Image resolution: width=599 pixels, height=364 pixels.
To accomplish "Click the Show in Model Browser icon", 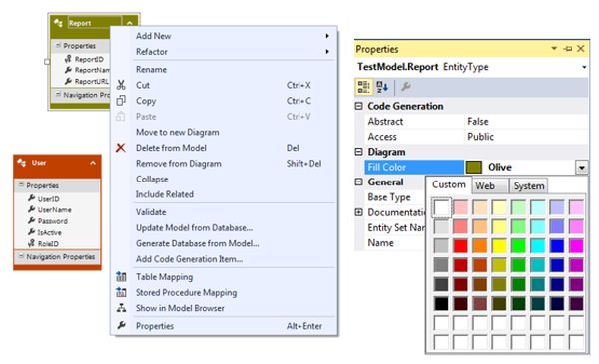I will tap(121, 308).
